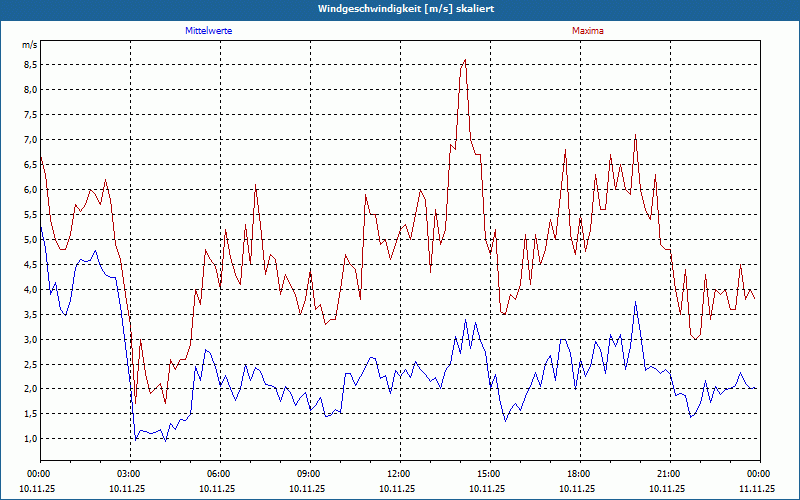Select the blue 'Mittelwerte' legend label
800x500 pixels.
click(209, 31)
